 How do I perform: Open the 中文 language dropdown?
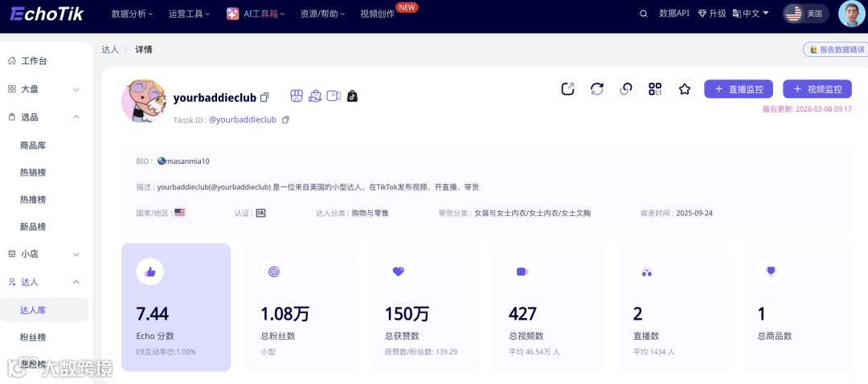point(751,14)
